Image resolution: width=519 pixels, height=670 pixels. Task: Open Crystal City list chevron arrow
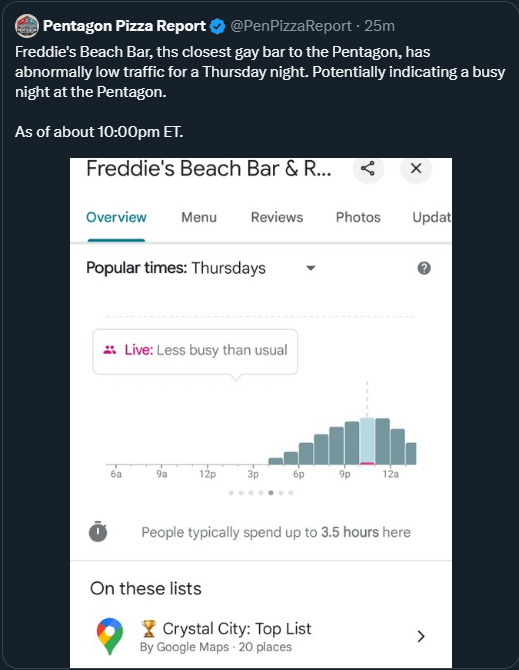(x=421, y=636)
